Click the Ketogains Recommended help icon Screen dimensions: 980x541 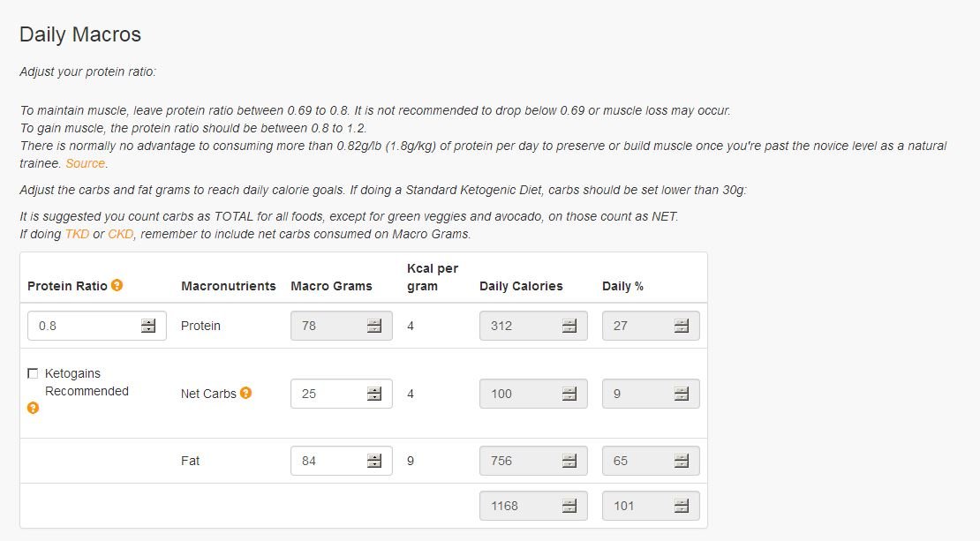tap(34, 408)
